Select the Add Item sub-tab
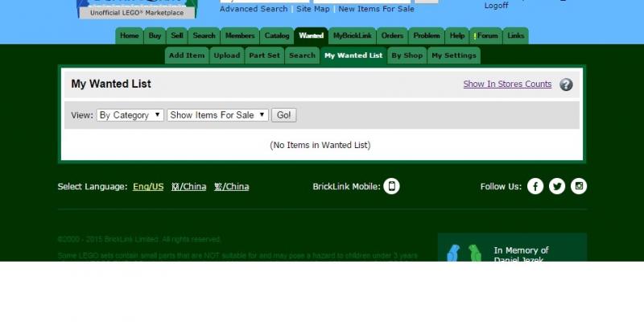Viewport: 644px width, 326px height. (187, 56)
